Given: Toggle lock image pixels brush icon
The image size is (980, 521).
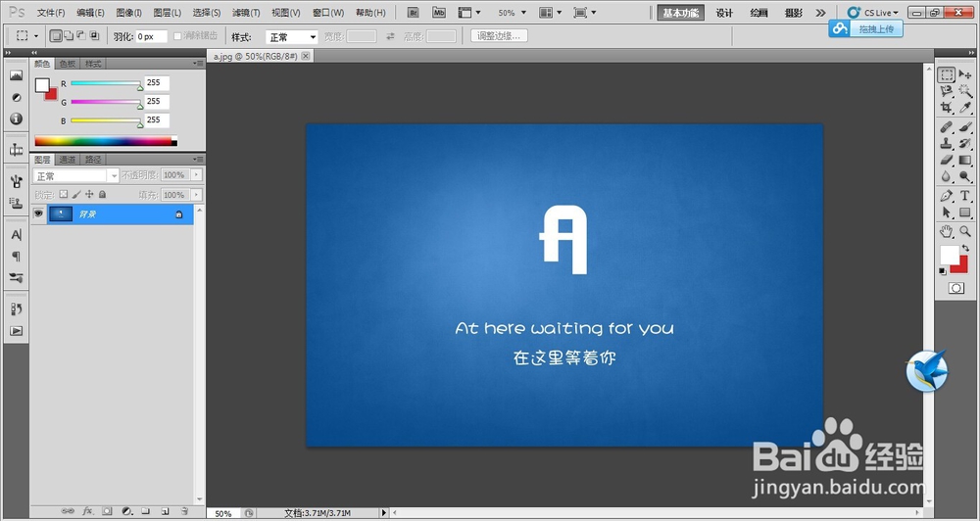Looking at the screenshot, I should (76, 195).
